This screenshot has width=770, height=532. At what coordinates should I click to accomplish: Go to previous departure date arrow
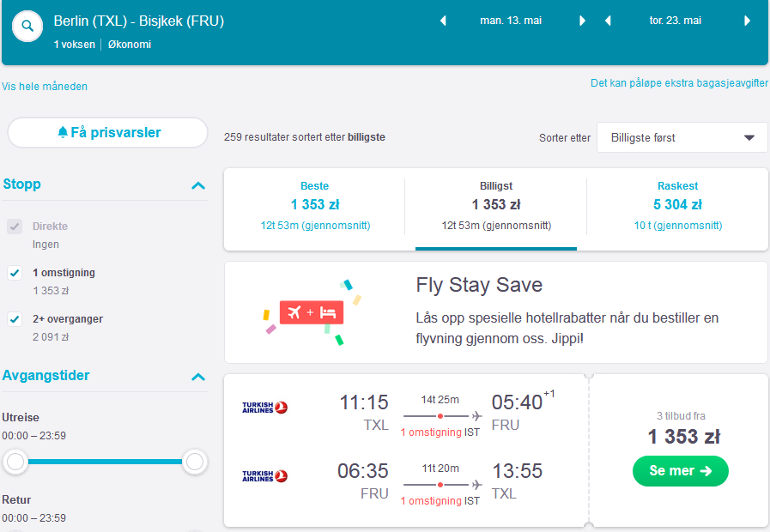[443, 21]
